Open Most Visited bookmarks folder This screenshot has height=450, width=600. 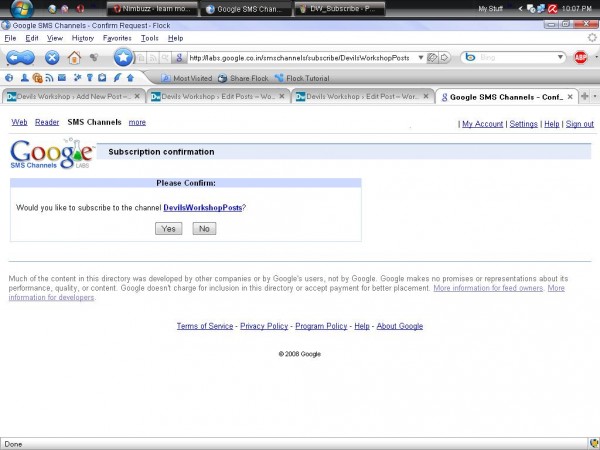pos(187,78)
